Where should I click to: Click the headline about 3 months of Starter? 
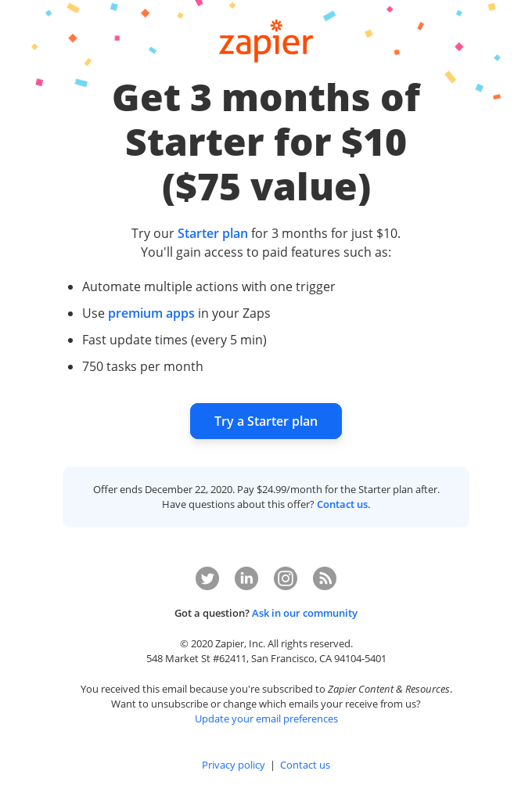pyautogui.click(x=266, y=142)
